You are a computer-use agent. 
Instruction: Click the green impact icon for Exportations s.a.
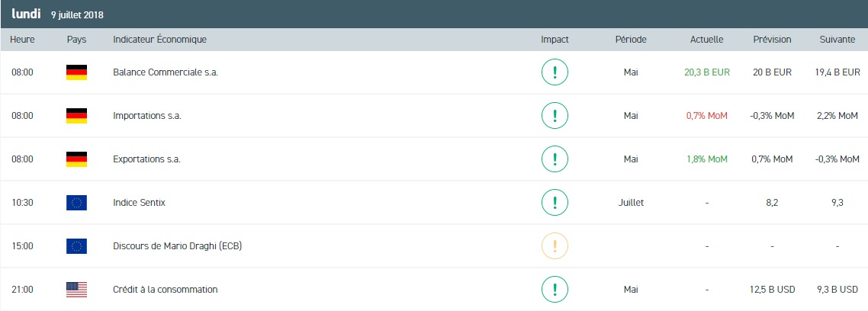coord(555,159)
